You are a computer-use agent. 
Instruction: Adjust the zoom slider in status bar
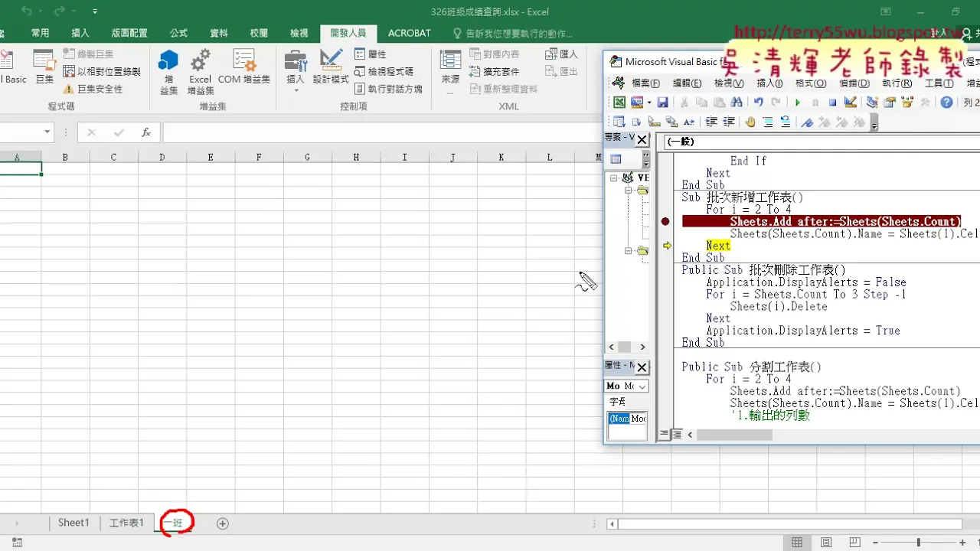pyautogui.click(x=918, y=543)
